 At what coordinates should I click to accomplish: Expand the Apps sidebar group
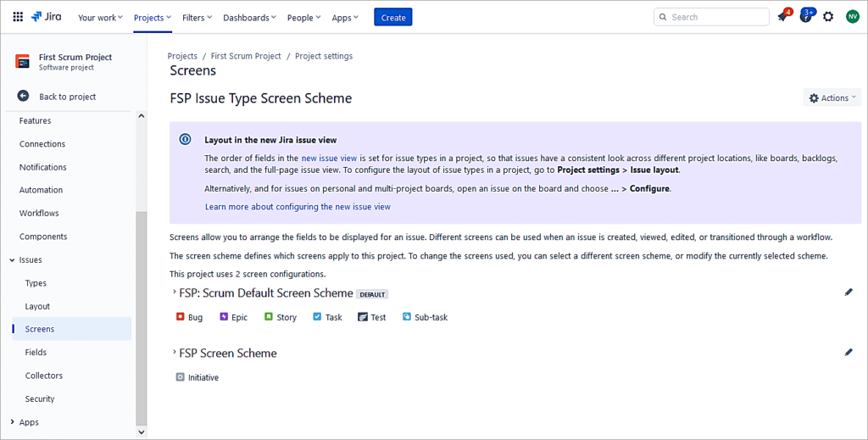click(x=12, y=421)
